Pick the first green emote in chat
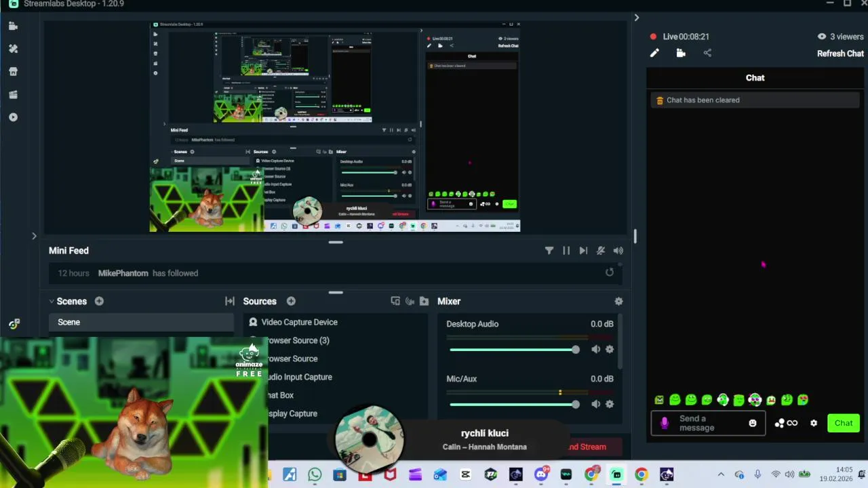 [659, 400]
